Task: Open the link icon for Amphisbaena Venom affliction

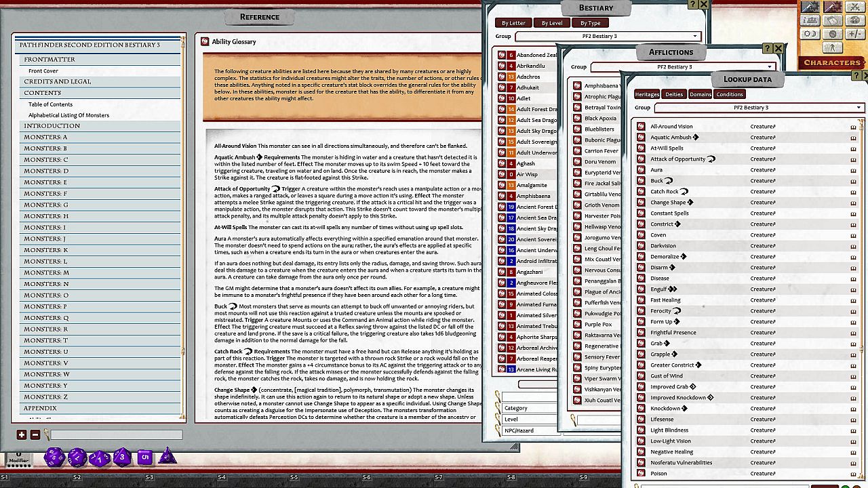Action: [x=577, y=86]
